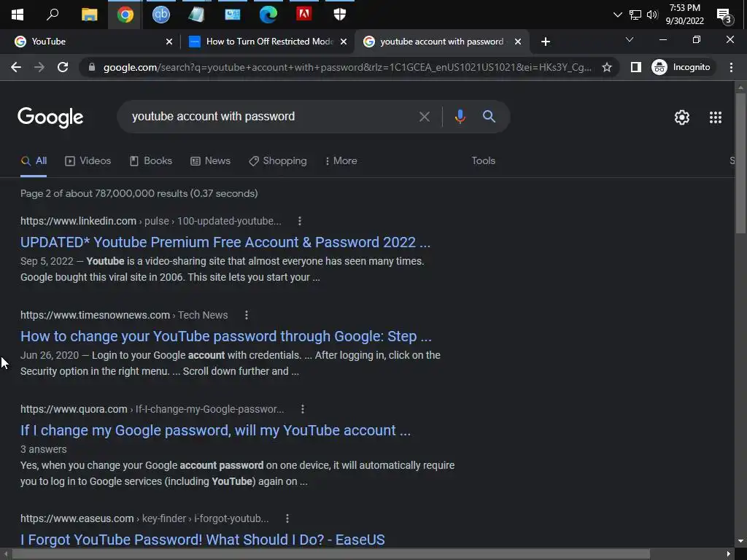Open File Explorer from taskbar
This screenshot has height=560, width=747.
(x=89, y=15)
